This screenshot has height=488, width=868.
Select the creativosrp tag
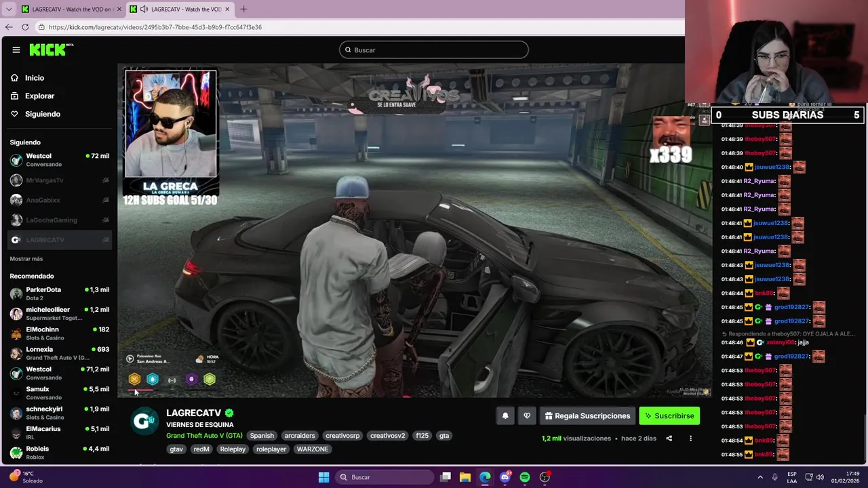342,436
